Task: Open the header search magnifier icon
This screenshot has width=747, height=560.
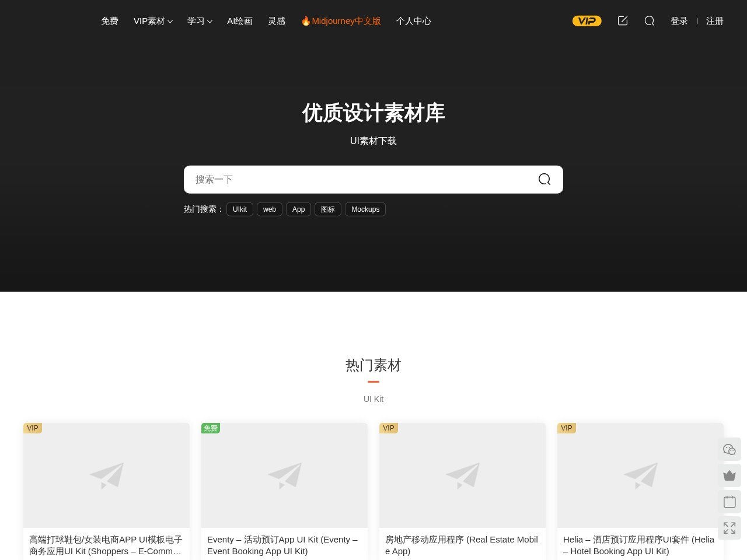Action: tap(650, 21)
